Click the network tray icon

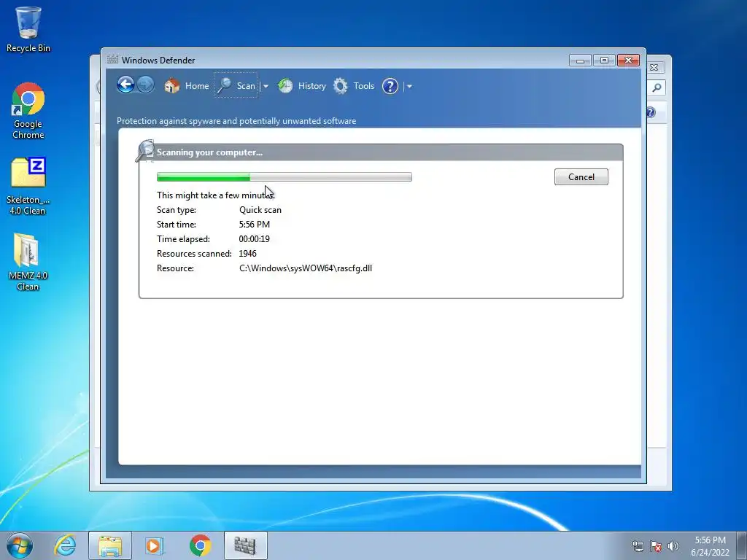(638, 546)
